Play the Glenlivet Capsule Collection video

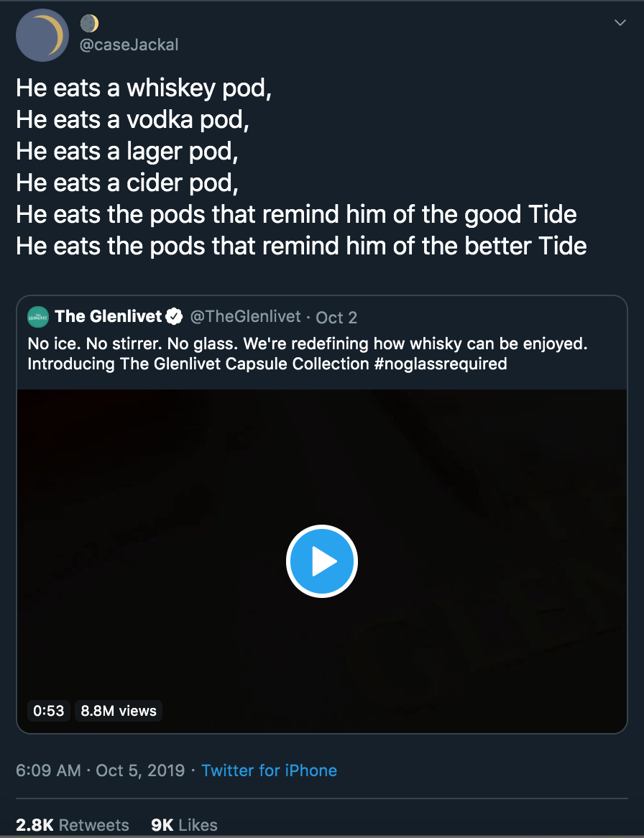pyautogui.click(x=322, y=561)
